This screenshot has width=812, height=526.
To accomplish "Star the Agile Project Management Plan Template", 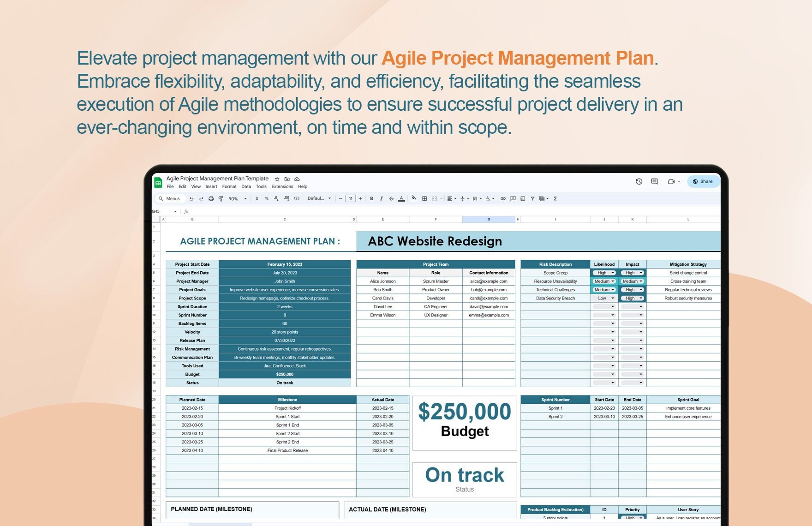I will point(277,179).
